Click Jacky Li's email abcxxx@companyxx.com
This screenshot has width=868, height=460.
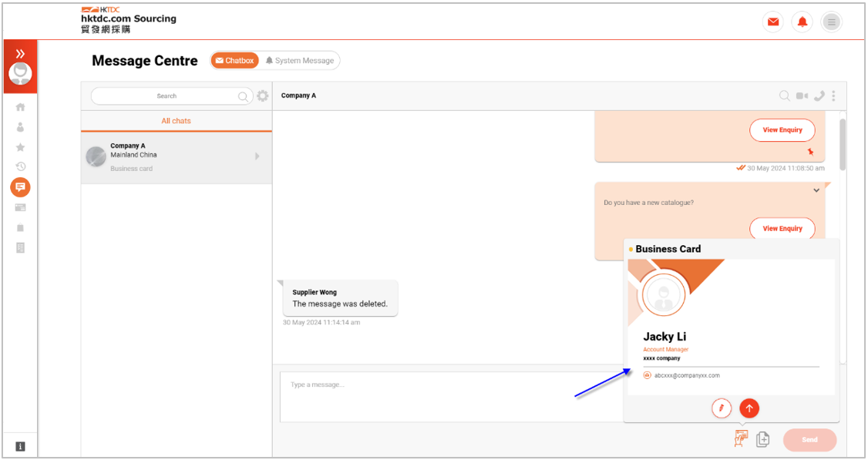click(x=687, y=375)
